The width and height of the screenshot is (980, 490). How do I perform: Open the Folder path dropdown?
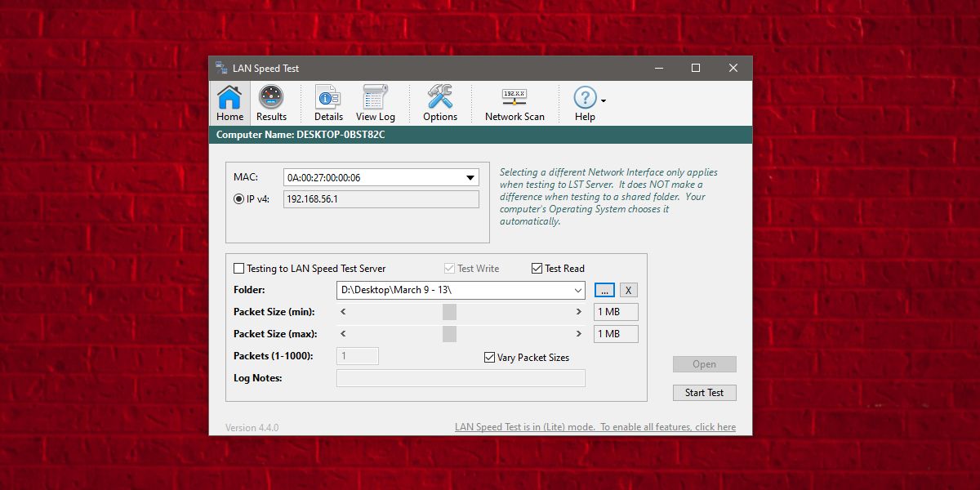point(578,290)
